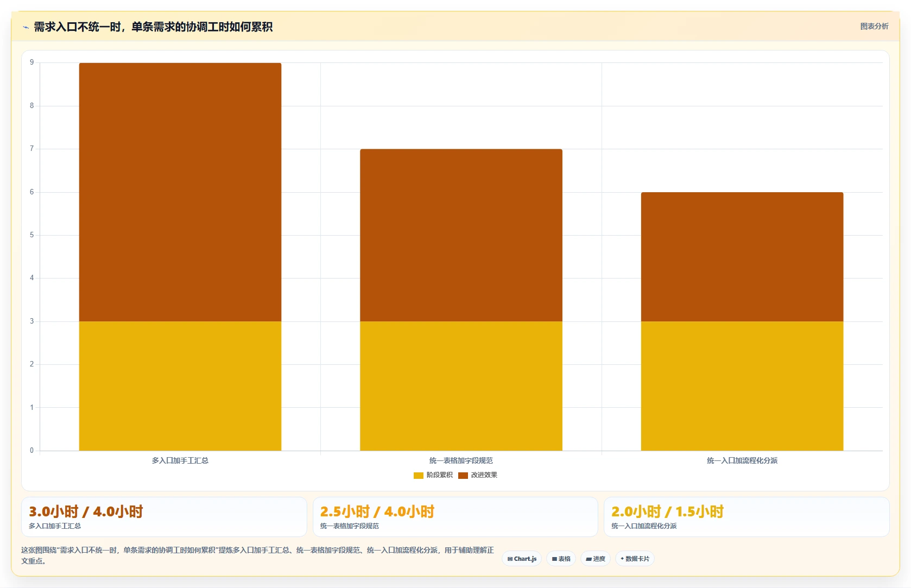Click the x-axis label 多入口加手工汇总

pos(180,460)
